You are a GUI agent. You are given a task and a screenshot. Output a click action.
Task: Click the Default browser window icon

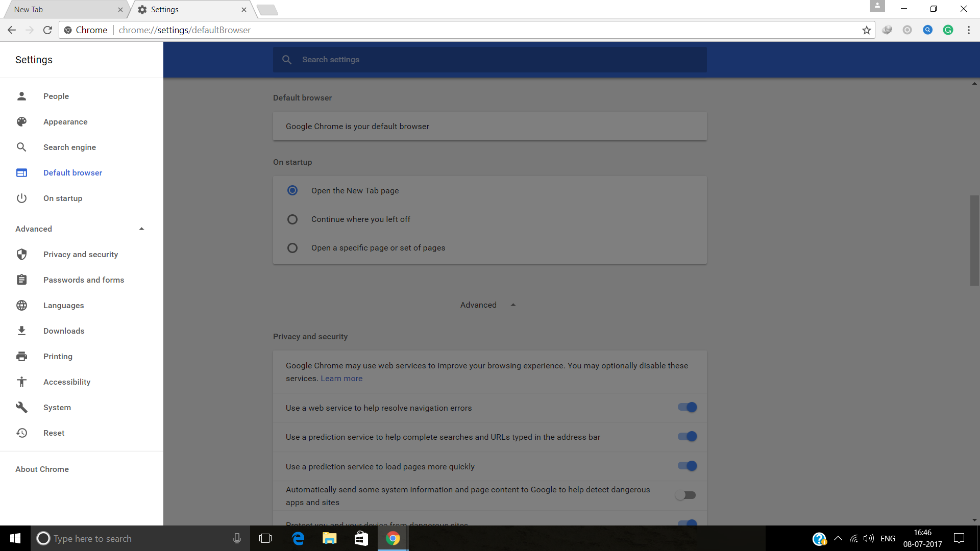click(x=21, y=172)
